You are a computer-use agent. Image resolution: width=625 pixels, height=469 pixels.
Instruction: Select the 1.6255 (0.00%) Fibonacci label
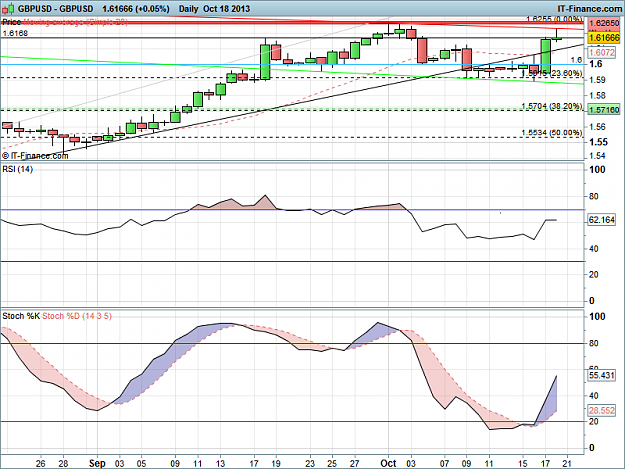click(554, 19)
